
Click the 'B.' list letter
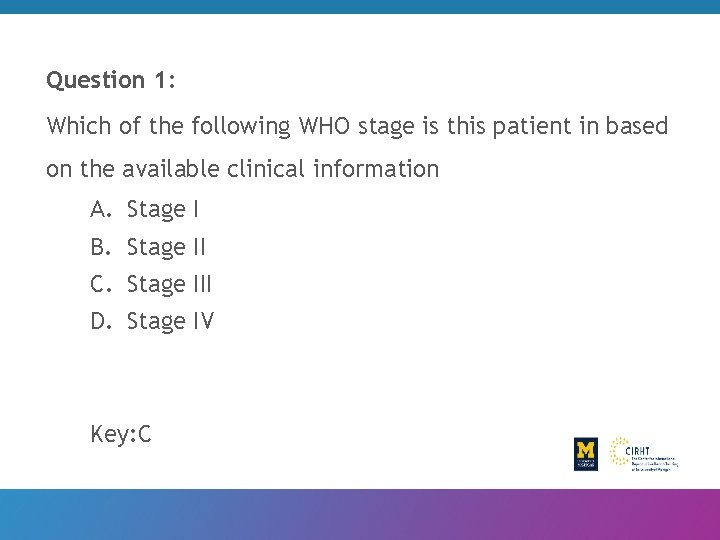tap(99, 247)
